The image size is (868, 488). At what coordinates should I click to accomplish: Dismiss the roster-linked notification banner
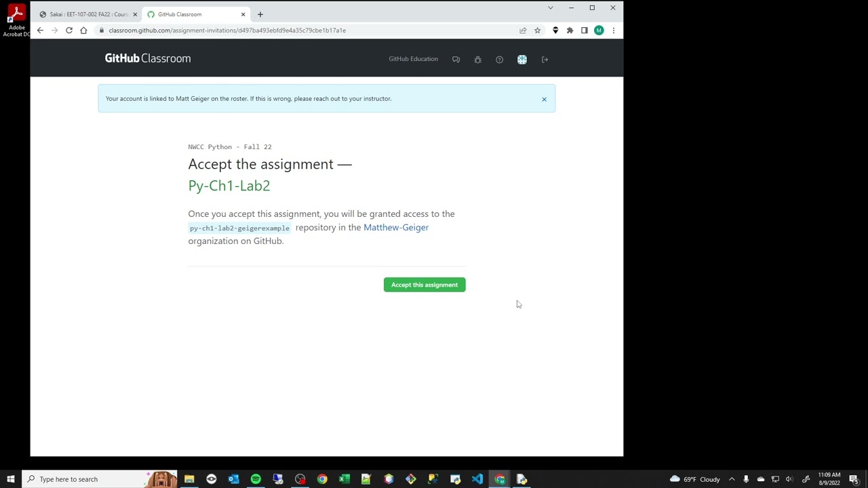click(544, 100)
